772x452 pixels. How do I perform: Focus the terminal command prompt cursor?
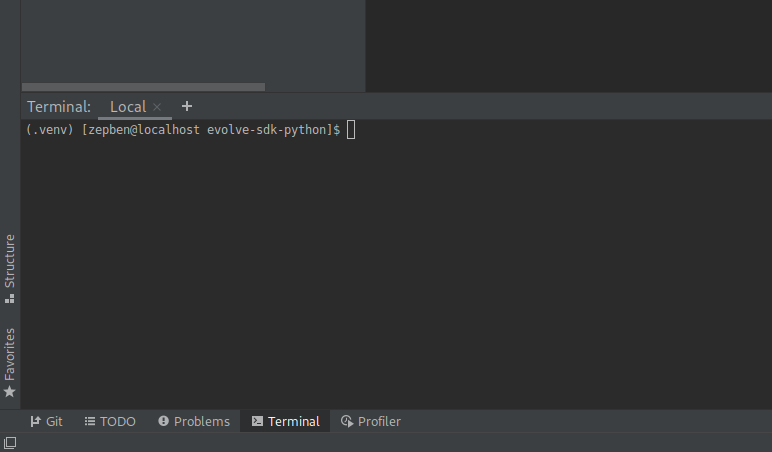pos(351,130)
